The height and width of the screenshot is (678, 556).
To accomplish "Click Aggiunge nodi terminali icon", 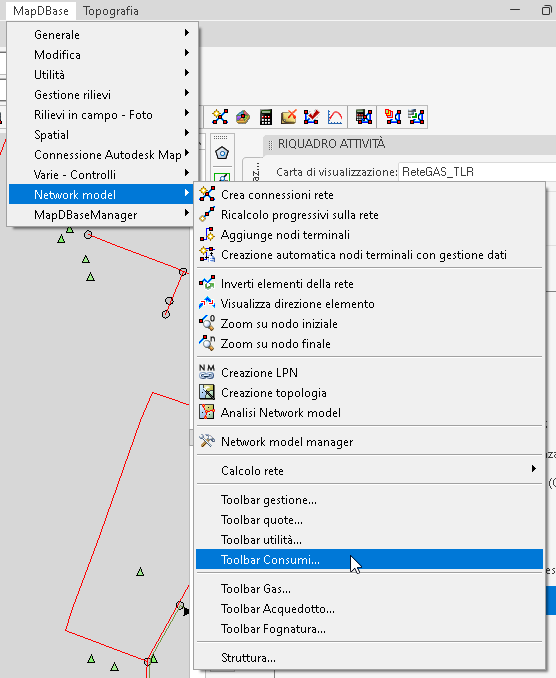I will (x=207, y=234).
